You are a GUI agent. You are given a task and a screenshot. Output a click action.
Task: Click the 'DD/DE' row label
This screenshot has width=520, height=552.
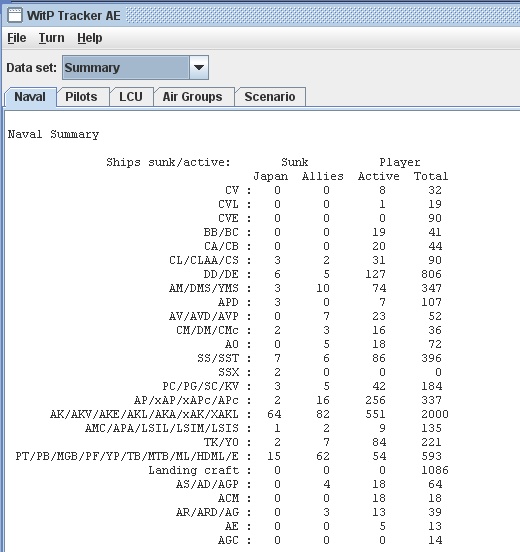[x=221, y=274]
